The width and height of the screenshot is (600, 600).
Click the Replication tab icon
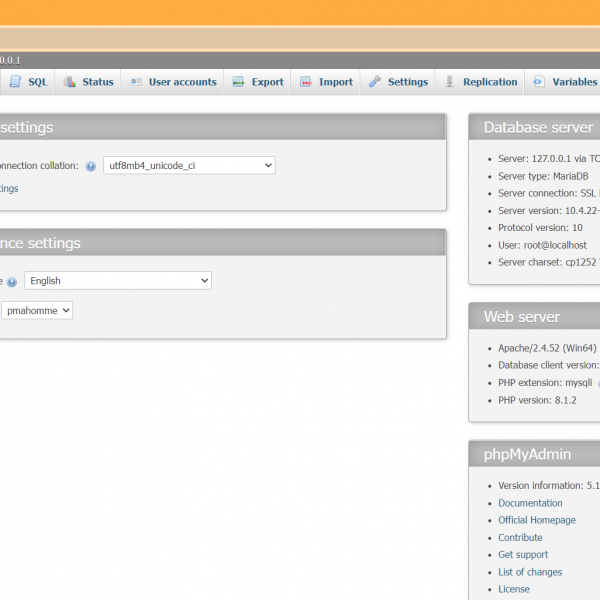tap(451, 82)
